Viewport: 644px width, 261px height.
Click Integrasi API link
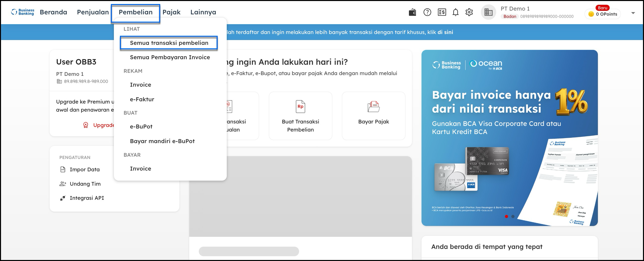coord(87,198)
